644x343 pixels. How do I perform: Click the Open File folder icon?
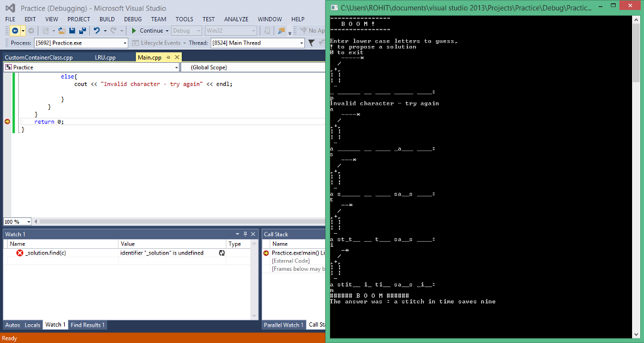click(62, 31)
